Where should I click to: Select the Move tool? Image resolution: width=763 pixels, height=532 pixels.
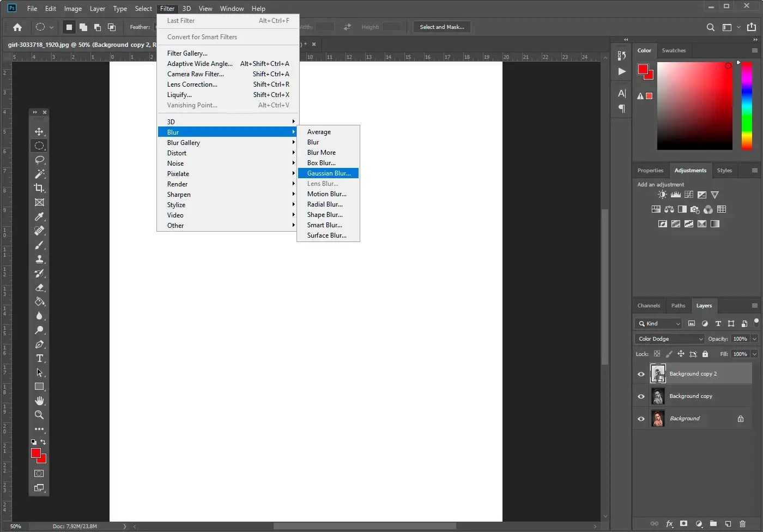39,131
